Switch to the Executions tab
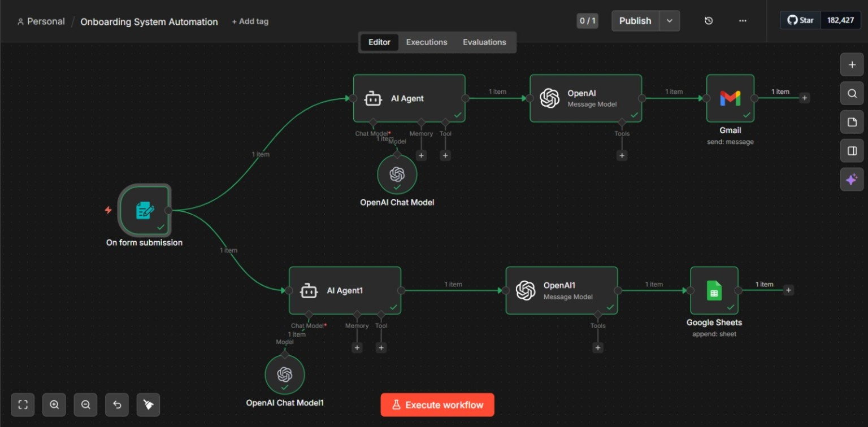This screenshot has height=427, width=868. pyautogui.click(x=427, y=42)
